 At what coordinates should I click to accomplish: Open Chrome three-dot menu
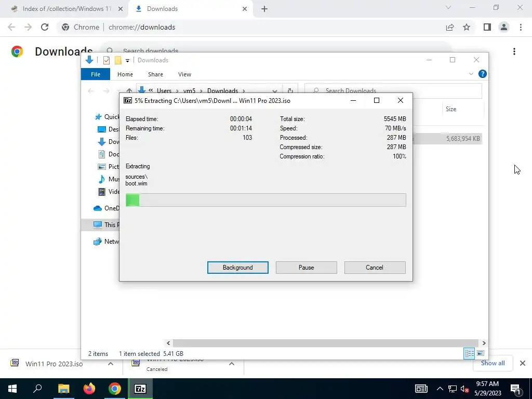tap(521, 27)
